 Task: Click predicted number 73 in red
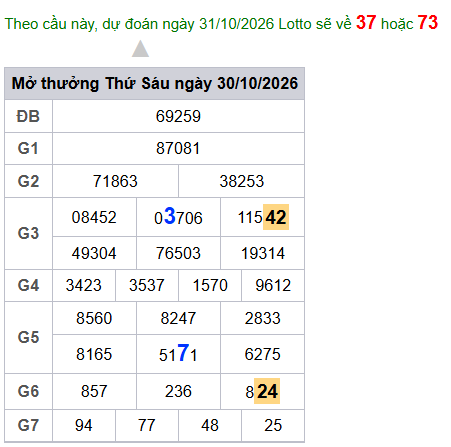428,23
